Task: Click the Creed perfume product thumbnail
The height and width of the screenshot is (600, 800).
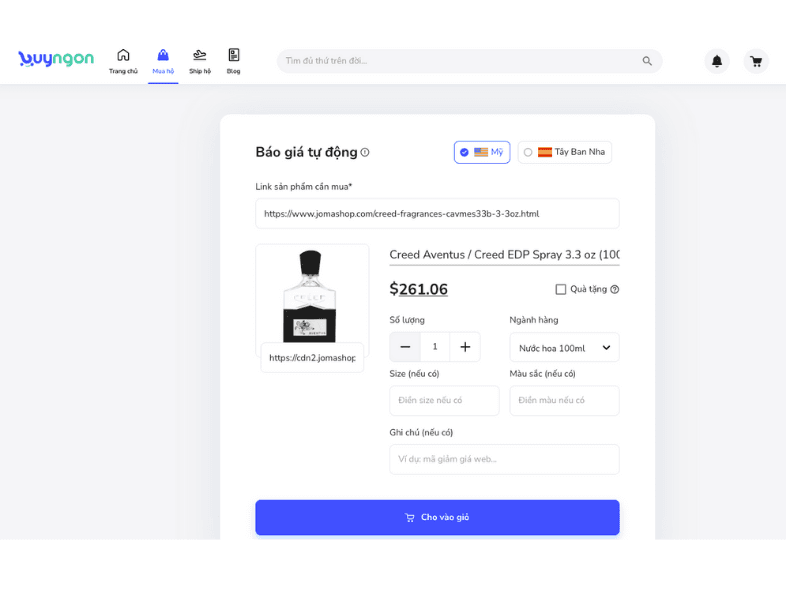Action: (312, 296)
